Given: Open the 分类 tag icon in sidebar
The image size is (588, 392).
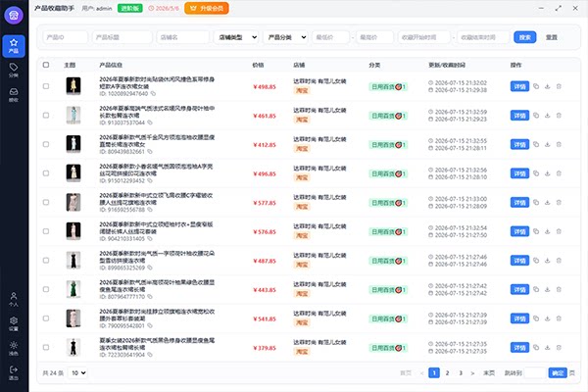Looking at the screenshot, I should coord(14,70).
